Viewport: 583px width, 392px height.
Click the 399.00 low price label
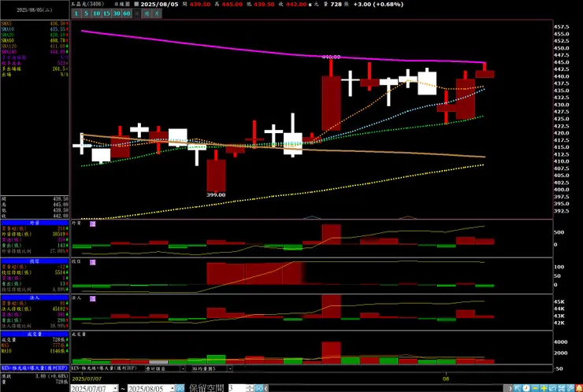[x=216, y=194]
